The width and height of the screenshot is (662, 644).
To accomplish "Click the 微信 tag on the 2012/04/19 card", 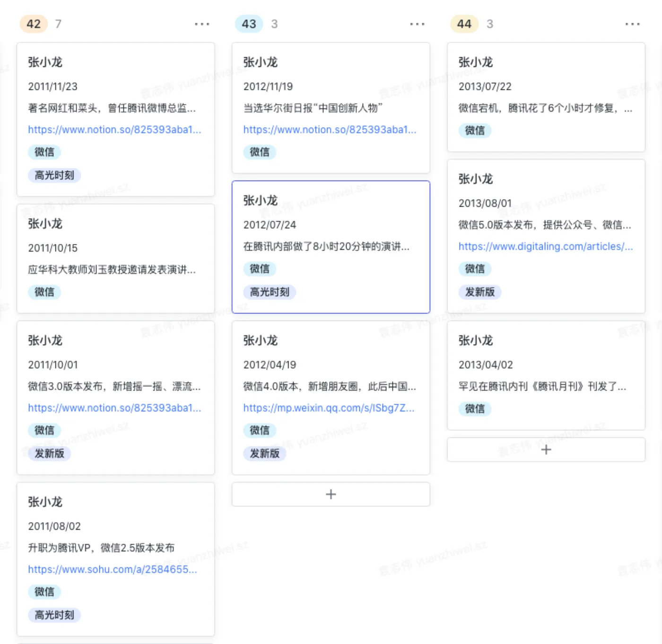I will click(x=260, y=431).
